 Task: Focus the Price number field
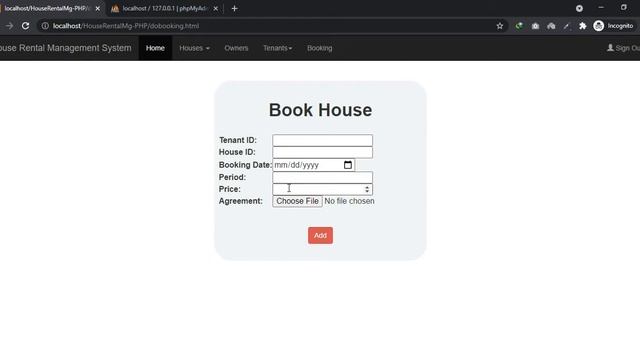[322, 189]
